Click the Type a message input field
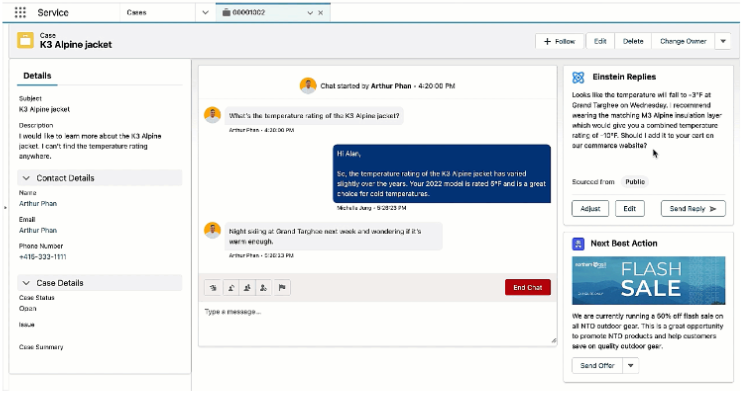 pos(378,323)
